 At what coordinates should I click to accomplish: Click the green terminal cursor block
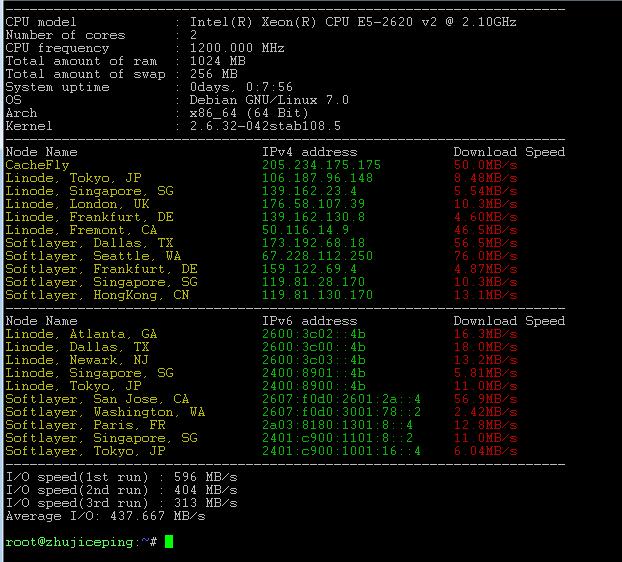point(169,541)
